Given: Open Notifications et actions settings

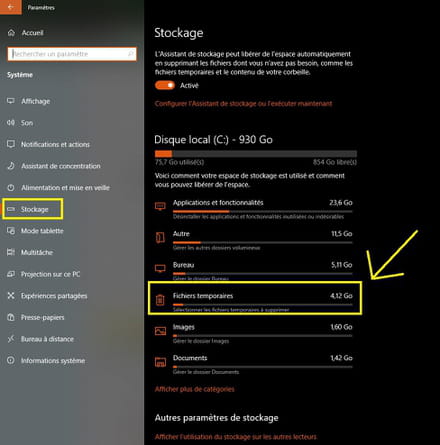Looking at the screenshot, I should pos(55,144).
